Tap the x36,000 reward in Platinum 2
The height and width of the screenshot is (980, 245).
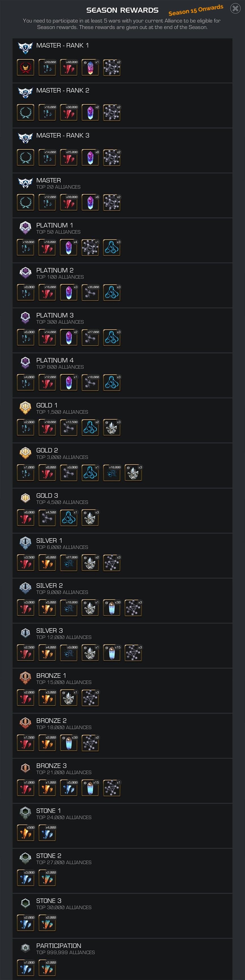91,293
